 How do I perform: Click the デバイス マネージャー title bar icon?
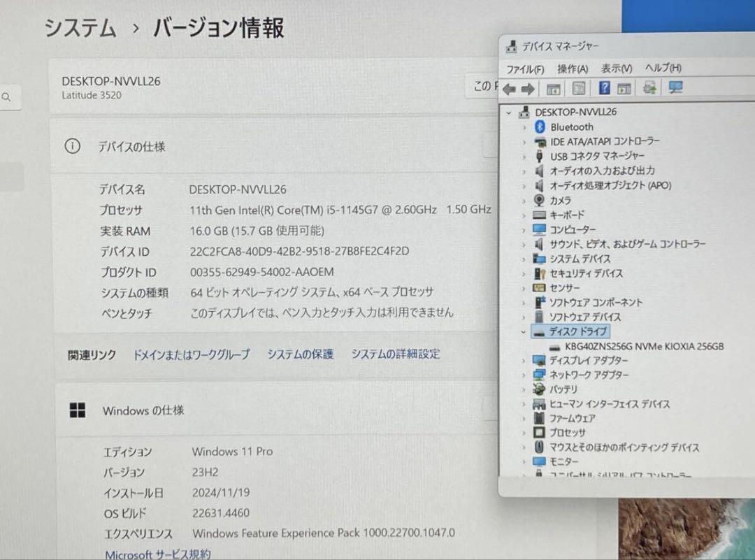(511, 47)
